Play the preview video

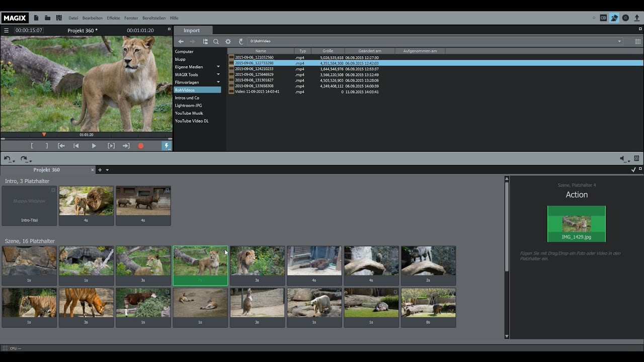click(x=94, y=146)
